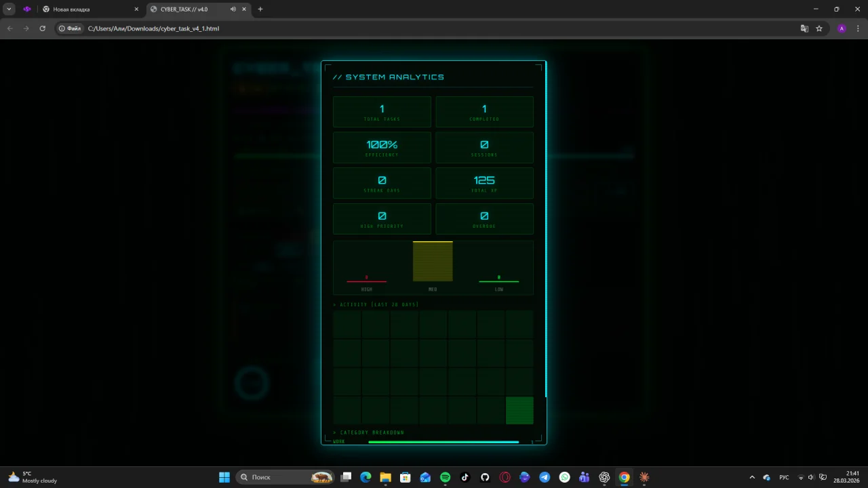The width and height of the screenshot is (868, 488).
Task: Click the High Priority stat card
Action: (x=382, y=219)
